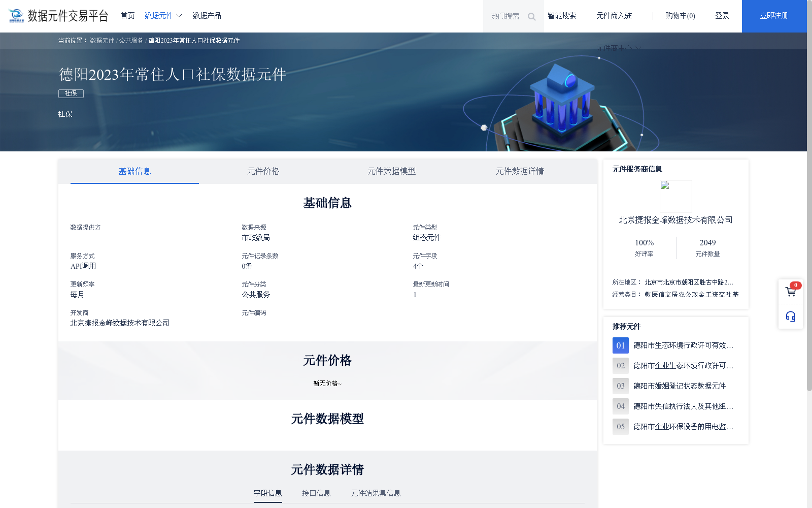Click the 100% 好评率 value

pyautogui.click(x=644, y=243)
